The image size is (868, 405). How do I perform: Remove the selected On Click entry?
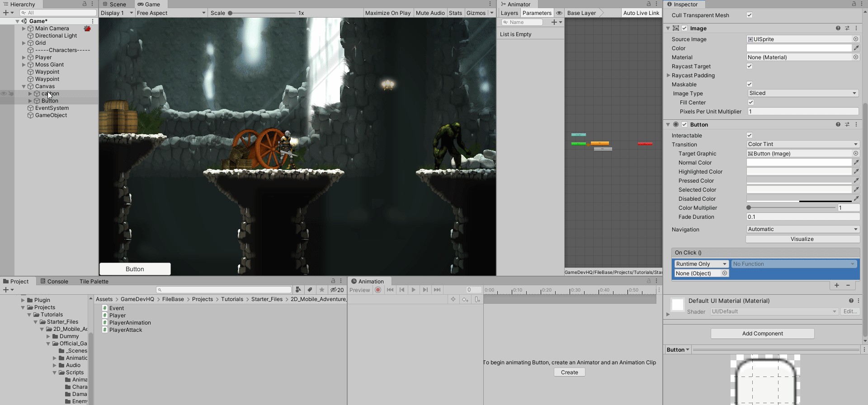pyautogui.click(x=848, y=285)
